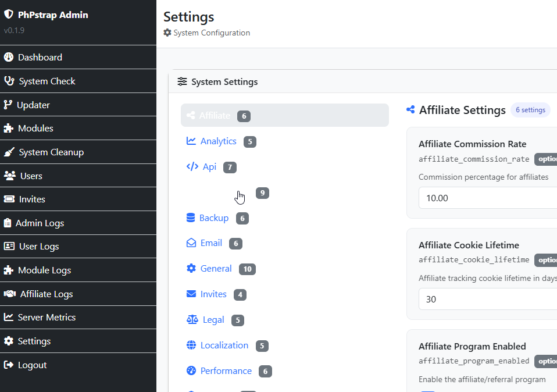Click the Logout link
The height and width of the screenshot is (392, 557).
[x=78, y=365]
